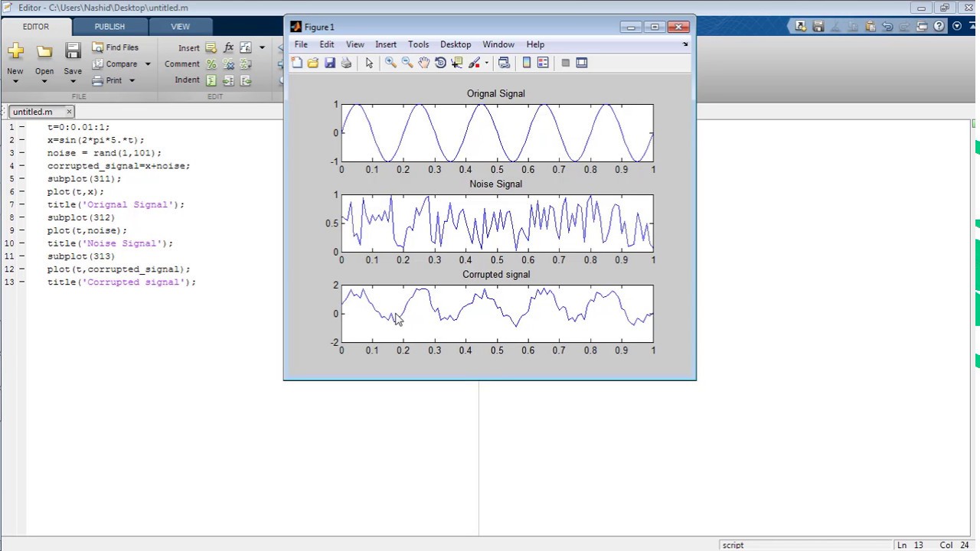The width and height of the screenshot is (980, 551).
Task: Toggle Pan hand tool in Figure 1
Action: click(x=424, y=63)
